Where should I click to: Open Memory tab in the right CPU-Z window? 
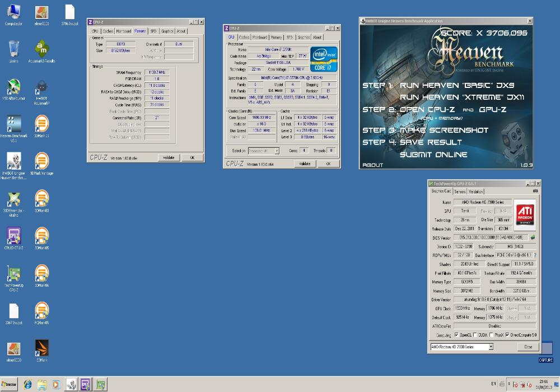[x=276, y=37]
